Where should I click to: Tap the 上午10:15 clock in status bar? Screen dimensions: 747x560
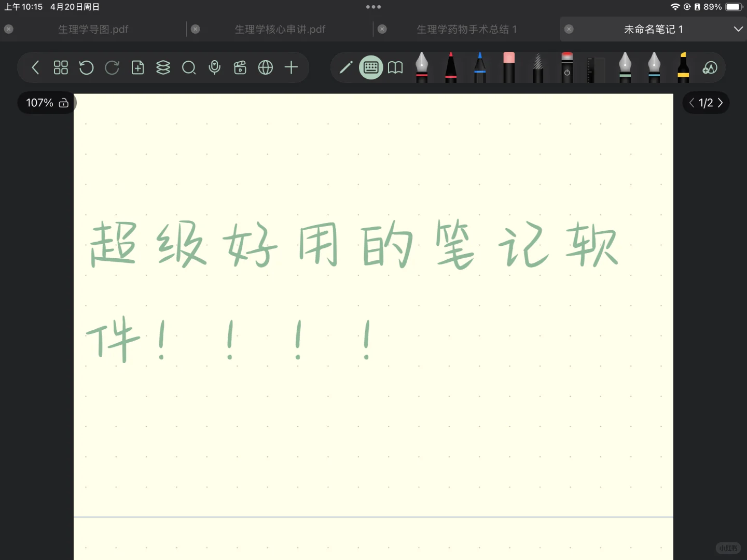pyautogui.click(x=23, y=7)
